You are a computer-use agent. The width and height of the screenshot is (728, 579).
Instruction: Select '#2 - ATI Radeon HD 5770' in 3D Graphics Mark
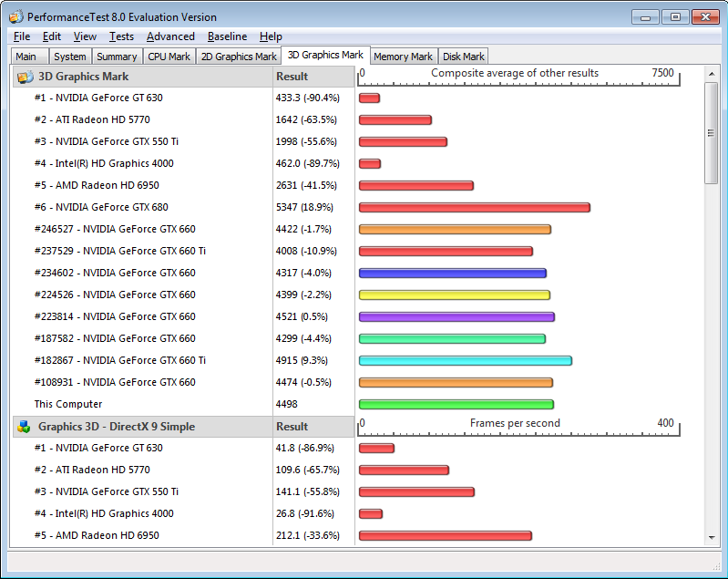92,119
